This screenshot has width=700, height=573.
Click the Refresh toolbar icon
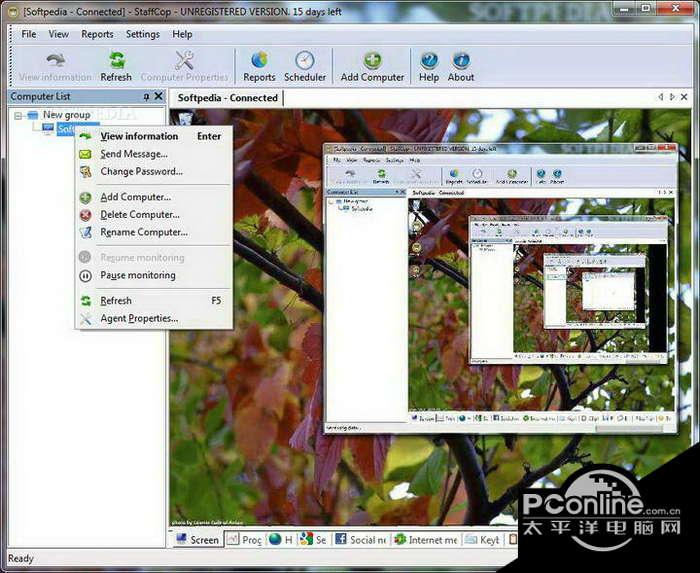[116, 67]
